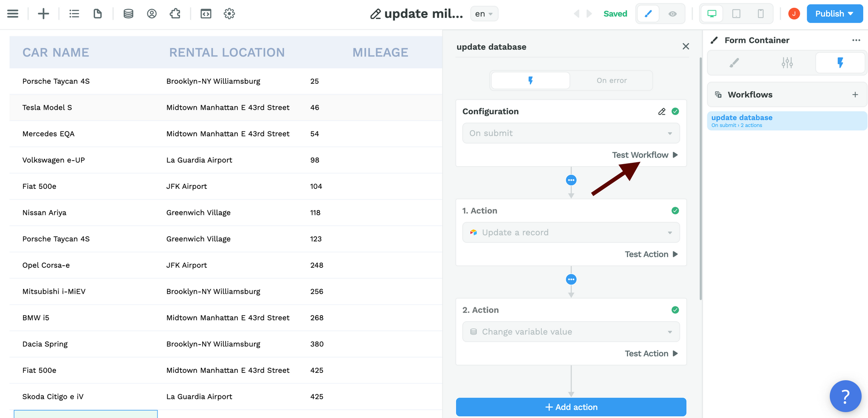
Task: Open the en language dropdown
Action: point(484,14)
